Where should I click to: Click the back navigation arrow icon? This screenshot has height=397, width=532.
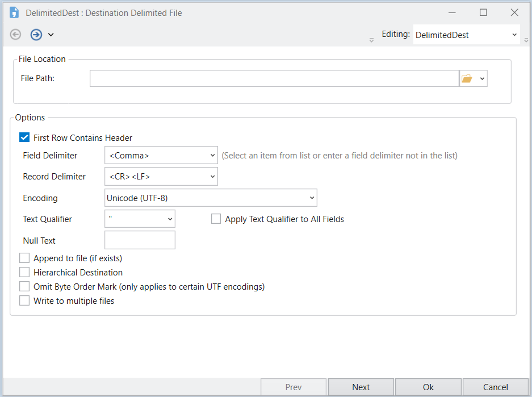(15, 35)
